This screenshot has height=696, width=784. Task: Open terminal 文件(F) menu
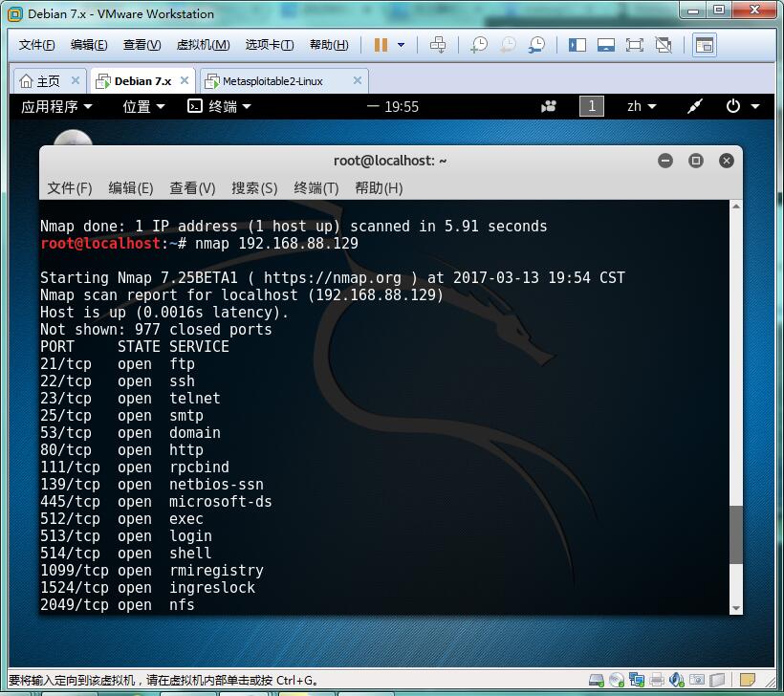coord(70,188)
